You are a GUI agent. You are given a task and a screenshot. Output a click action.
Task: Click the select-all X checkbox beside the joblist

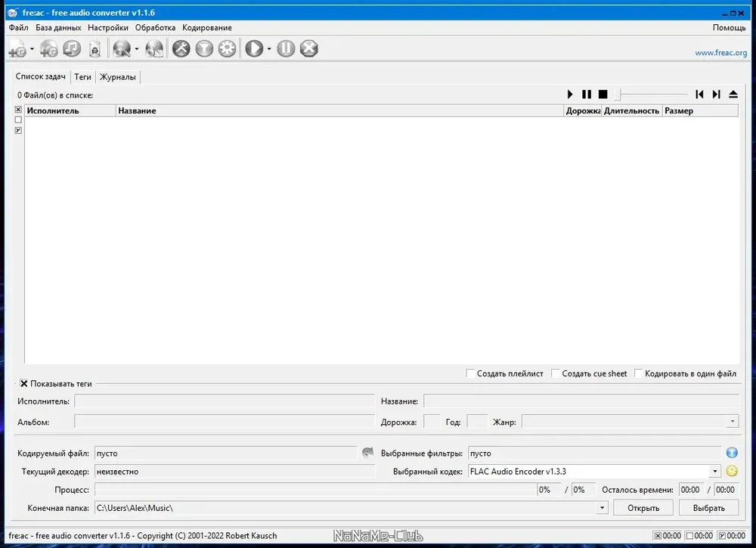(18, 110)
